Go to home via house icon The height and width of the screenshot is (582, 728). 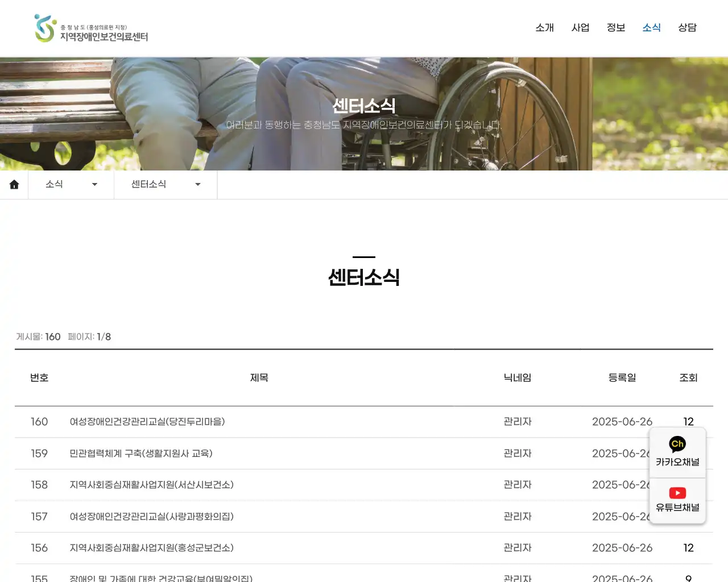pyautogui.click(x=14, y=184)
